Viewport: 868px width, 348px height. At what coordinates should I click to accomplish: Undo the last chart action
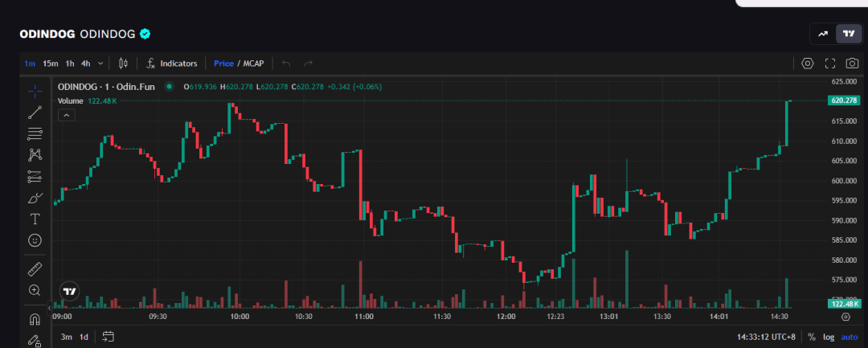[286, 63]
